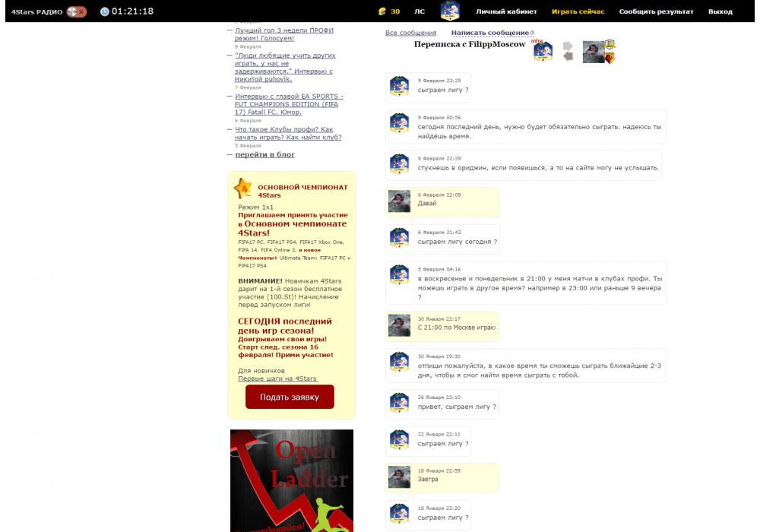Open Что такое Клубы профи link

pos(288,133)
